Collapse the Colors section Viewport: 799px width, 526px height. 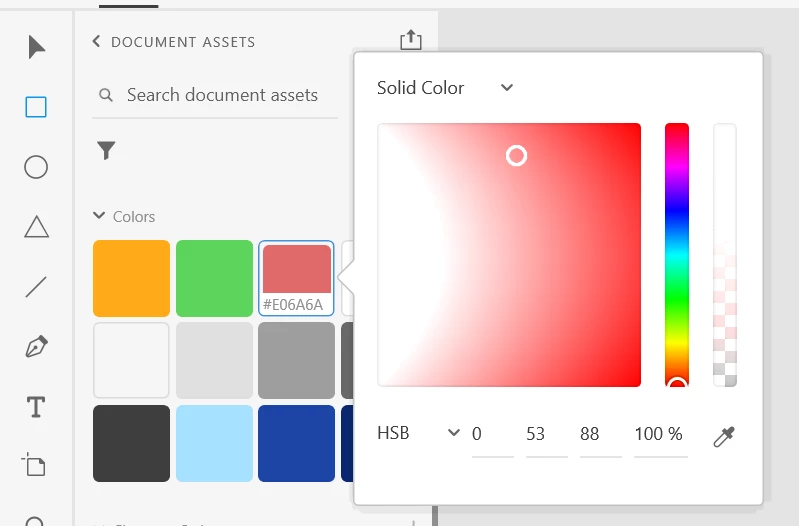click(x=99, y=216)
